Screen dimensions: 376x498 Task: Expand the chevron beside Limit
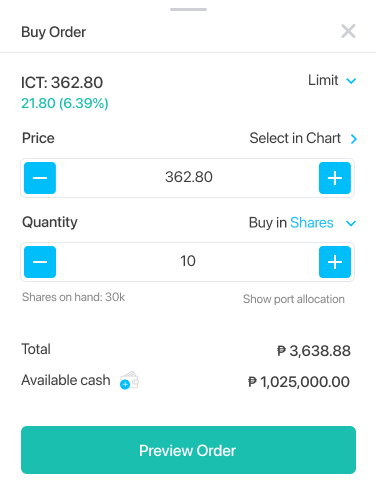coord(351,81)
